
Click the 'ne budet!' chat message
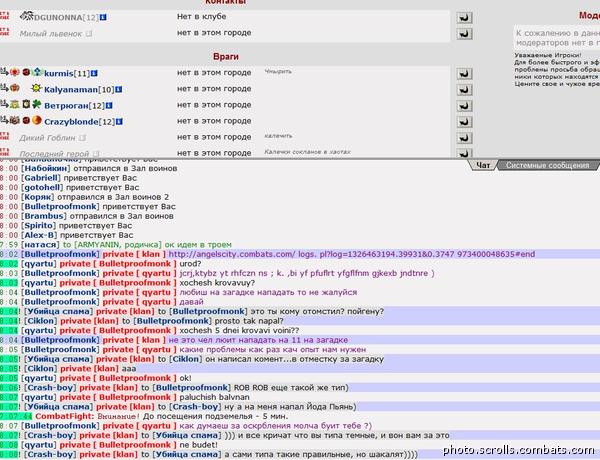coord(198,445)
